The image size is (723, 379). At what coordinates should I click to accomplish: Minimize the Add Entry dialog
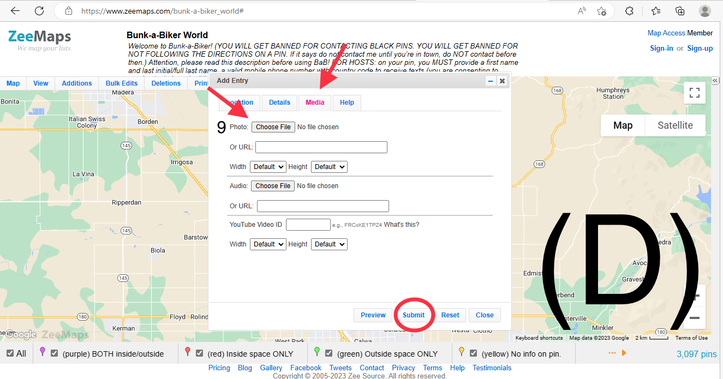pos(490,81)
